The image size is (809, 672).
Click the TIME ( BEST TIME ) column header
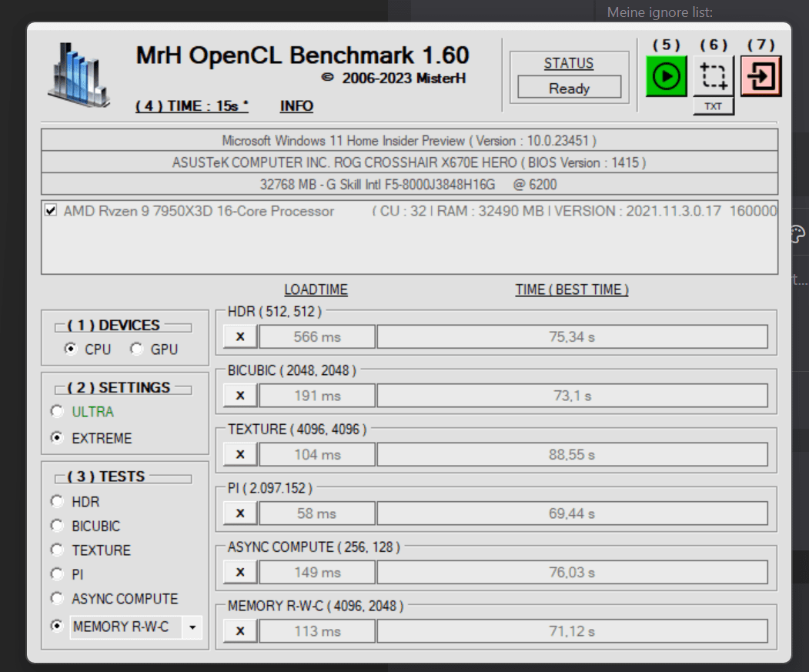pos(572,289)
